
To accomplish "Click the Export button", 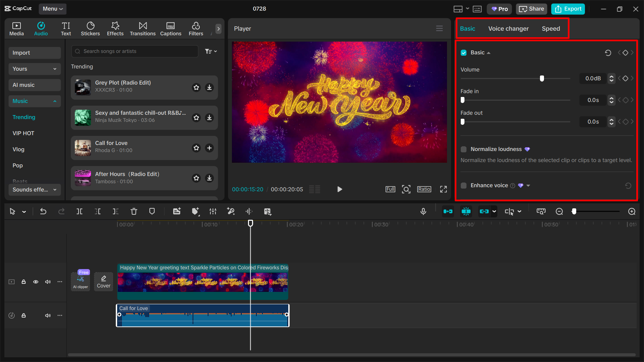I will (x=567, y=9).
